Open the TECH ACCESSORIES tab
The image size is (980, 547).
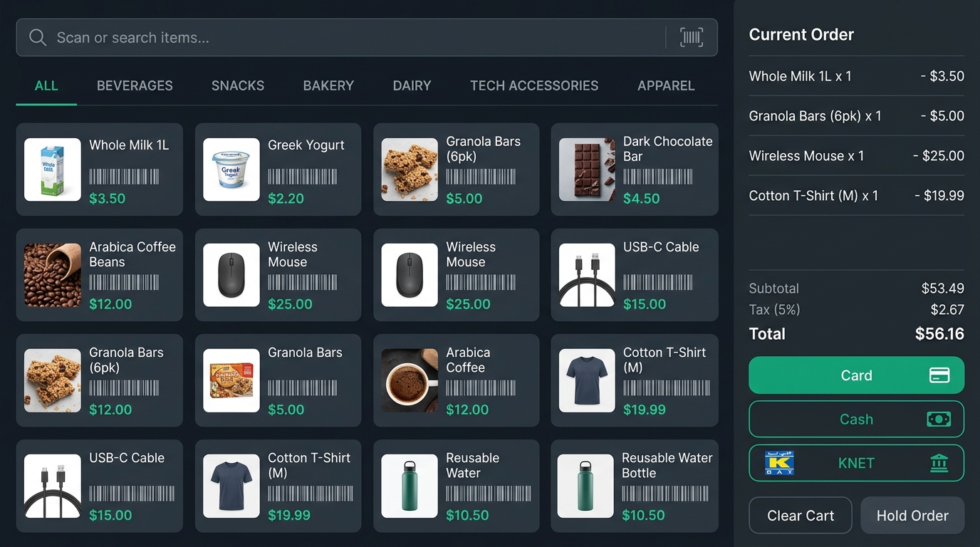click(534, 85)
